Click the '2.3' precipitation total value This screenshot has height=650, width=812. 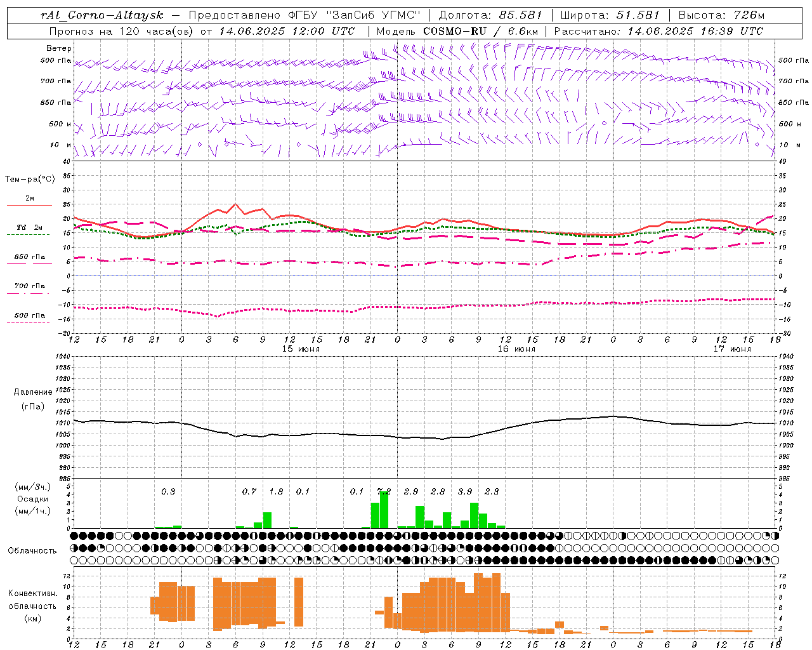coord(492,491)
